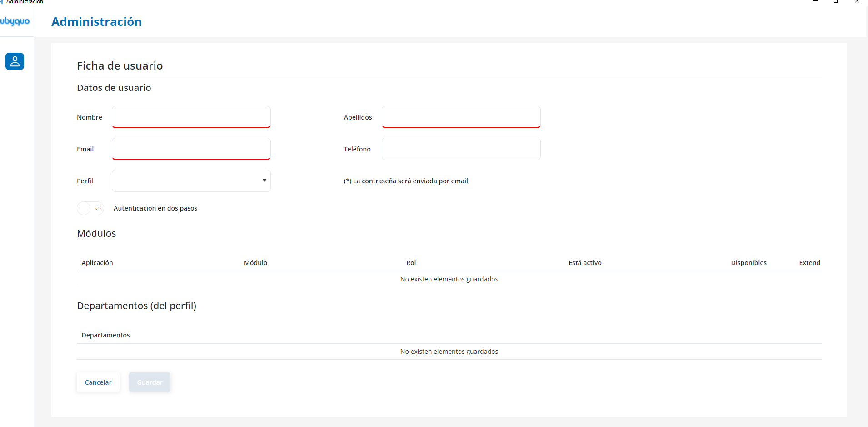The image size is (868, 427).
Task: Cancel the user form
Action: click(98, 382)
